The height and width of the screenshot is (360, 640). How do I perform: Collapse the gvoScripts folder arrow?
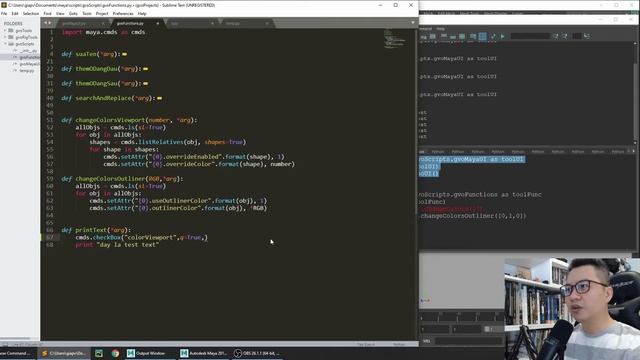[5, 44]
